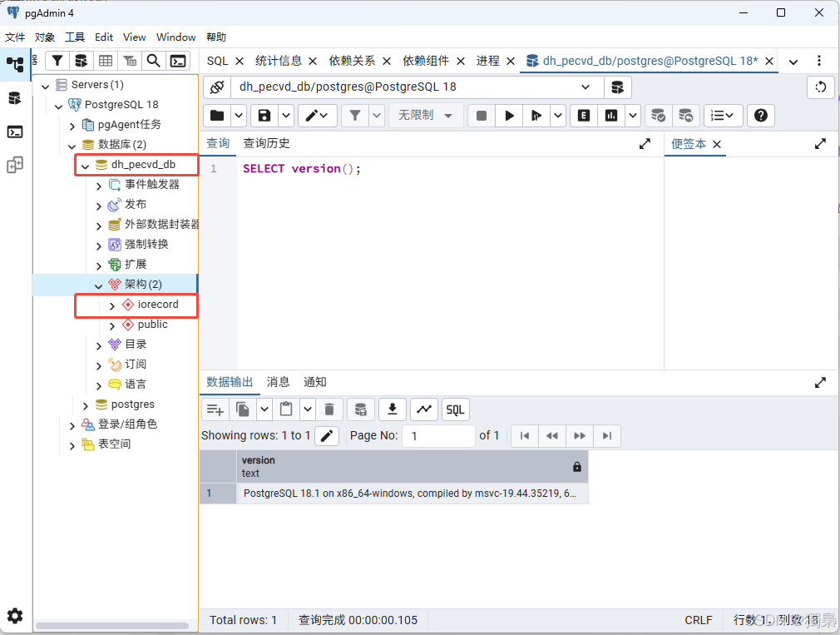Open 工具 menu
The height and width of the screenshot is (635, 840).
(75, 37)
